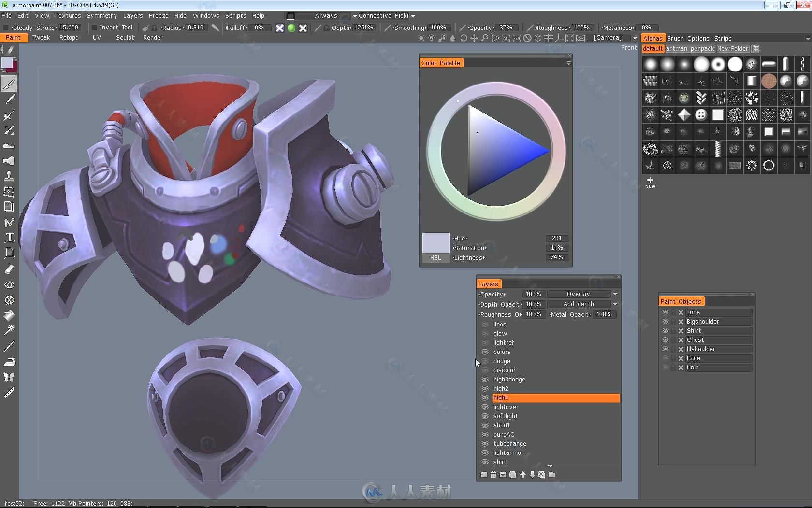Click the rotate camera icon
The image size is (812, 508).
tap(464, 38)
